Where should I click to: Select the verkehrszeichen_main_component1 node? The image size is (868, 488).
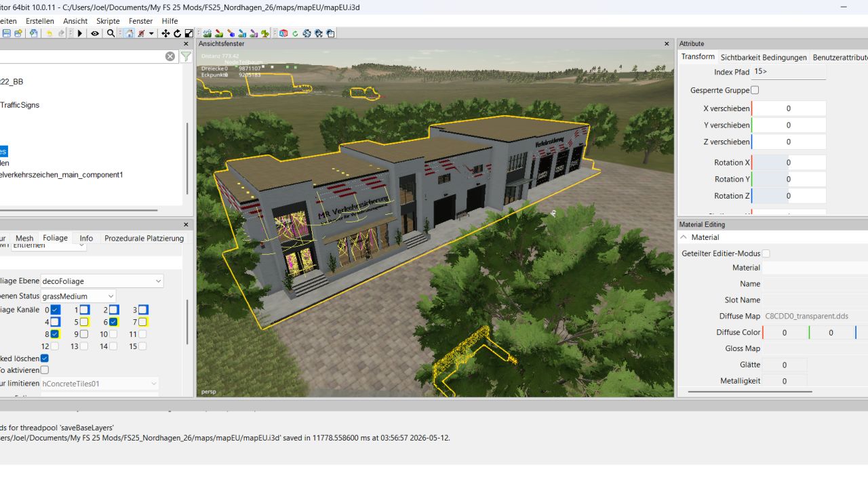pyautogui.click(x=62, y=175)
